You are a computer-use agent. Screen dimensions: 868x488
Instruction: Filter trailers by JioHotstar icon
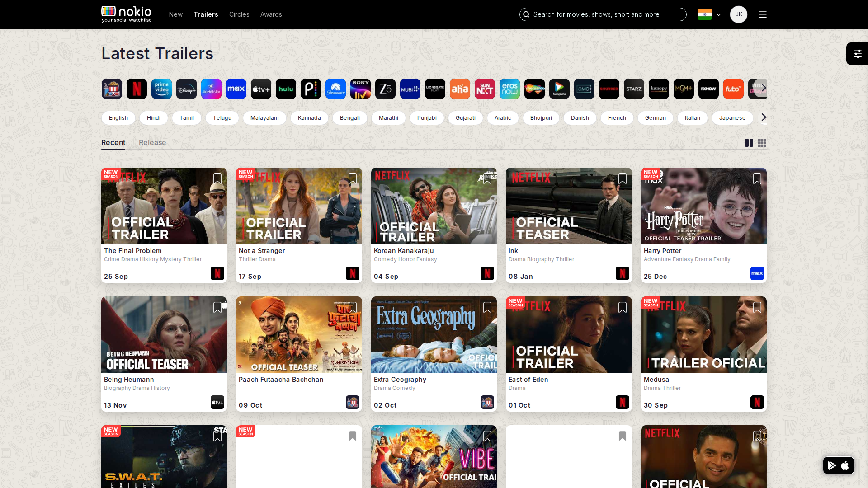(211, 89)
